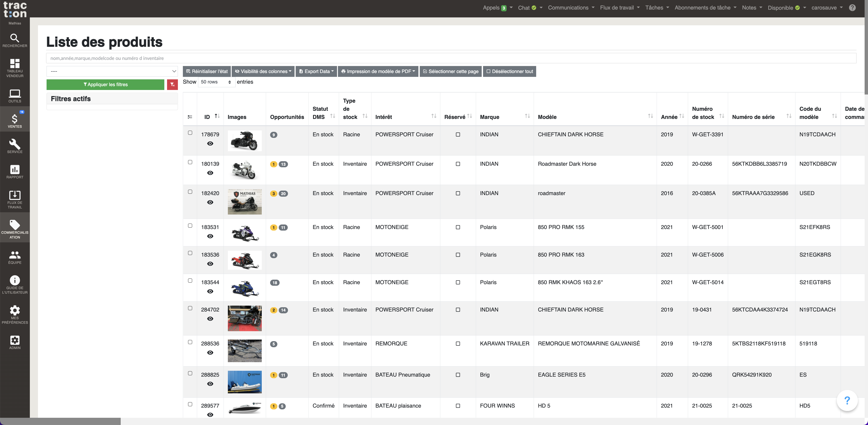Open Chat menu in top bar
Viewport: 868px width, 425px height.
coord(530,8)
